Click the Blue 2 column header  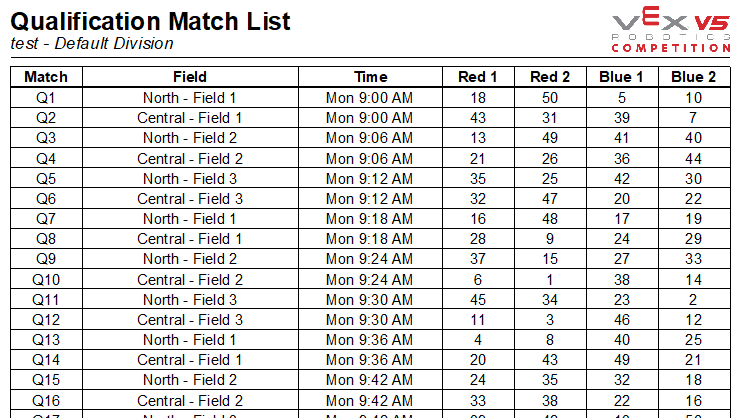pyautogui.click(x=694, y=77)
